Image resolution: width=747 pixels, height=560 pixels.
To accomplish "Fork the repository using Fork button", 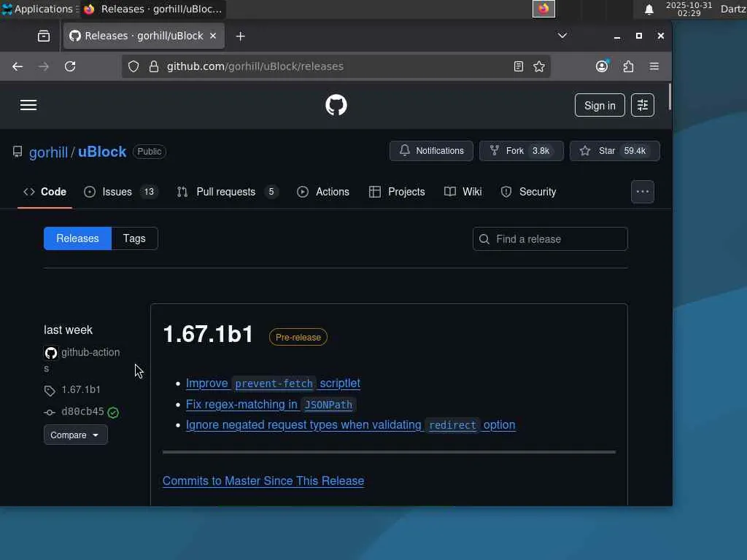I will point(521,151).
